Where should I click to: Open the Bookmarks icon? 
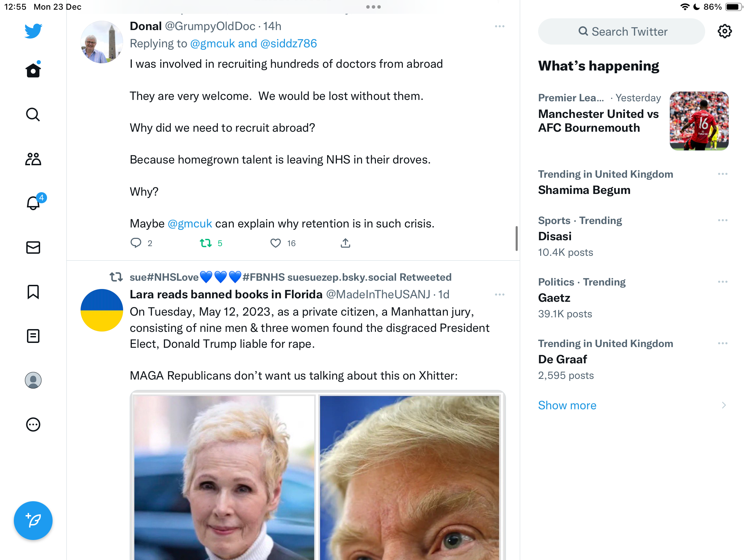coord(33,292)
